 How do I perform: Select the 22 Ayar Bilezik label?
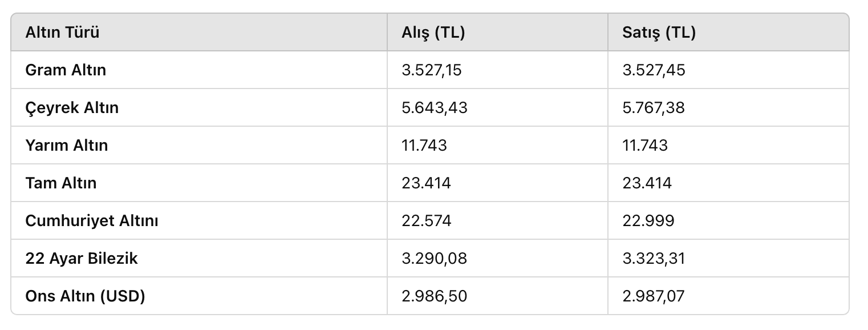pyautogui.click(x=82, y=259)
